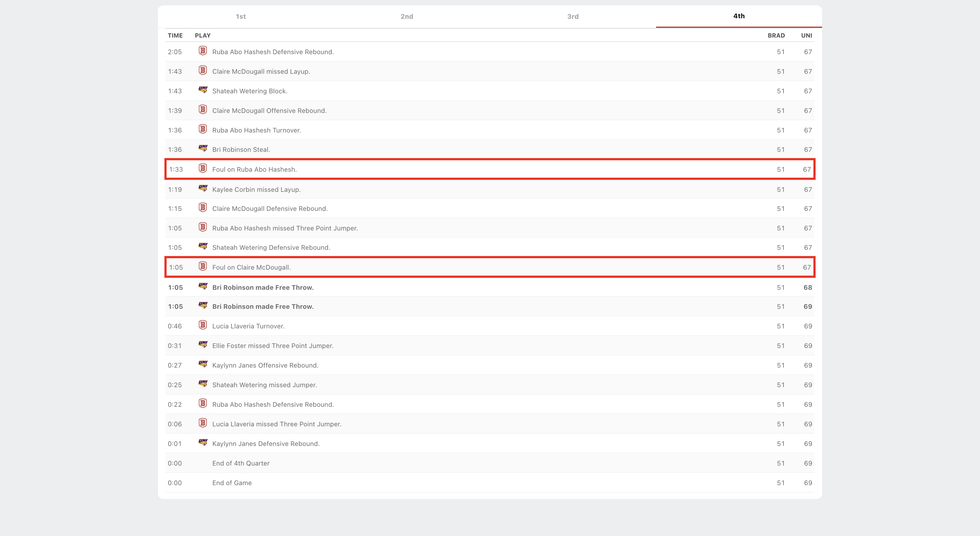Click the BRAD score column header
980x536 pixels.
776,35
